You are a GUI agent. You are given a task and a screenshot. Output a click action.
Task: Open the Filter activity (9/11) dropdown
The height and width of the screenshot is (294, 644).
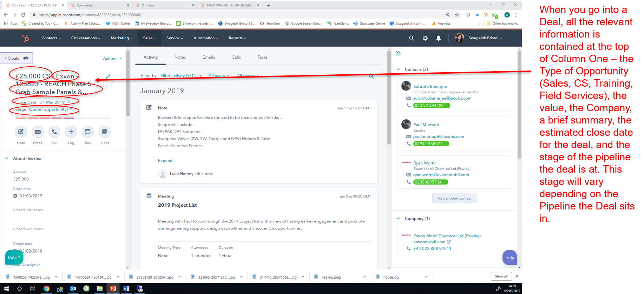pyautogui.click(x=181, y=76)
